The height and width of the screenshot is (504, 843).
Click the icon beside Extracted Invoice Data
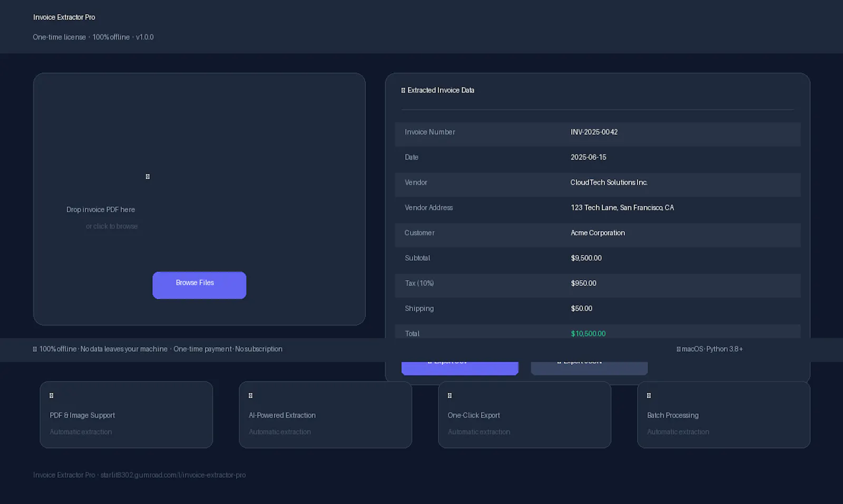tap(403, 91)
